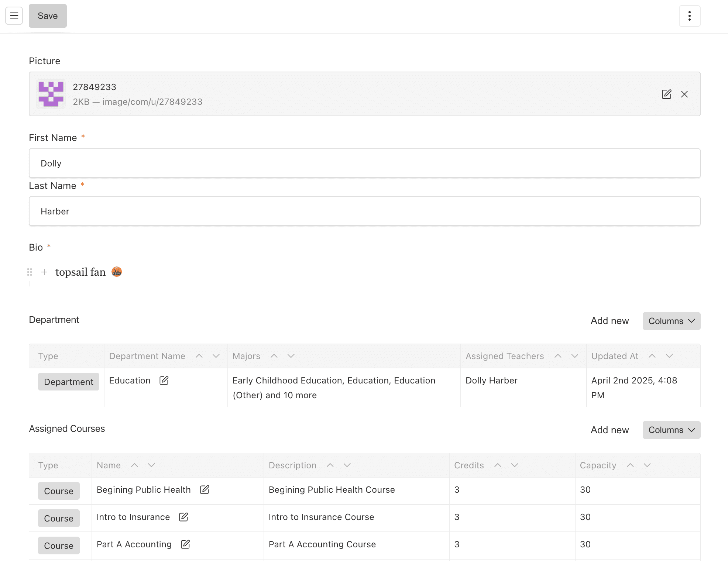Focus the First Name field
The height and width of the screenshot is (561, 728).
coord(364,163)
